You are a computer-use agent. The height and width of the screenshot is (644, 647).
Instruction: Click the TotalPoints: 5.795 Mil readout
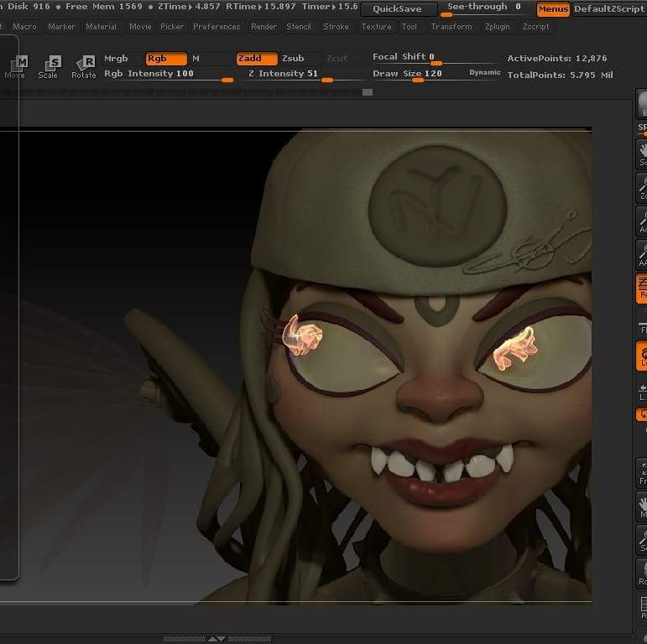pos(560,75)
